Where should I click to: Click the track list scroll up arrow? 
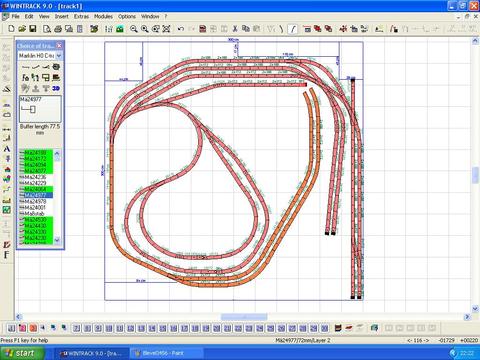tap(57, 153)
